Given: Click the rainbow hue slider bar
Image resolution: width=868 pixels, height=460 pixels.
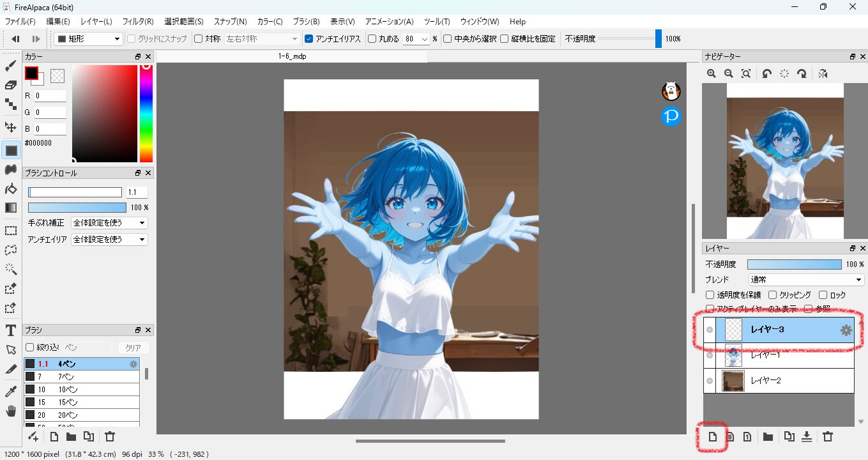Looking at the screenshot, I should coord(146,114).
